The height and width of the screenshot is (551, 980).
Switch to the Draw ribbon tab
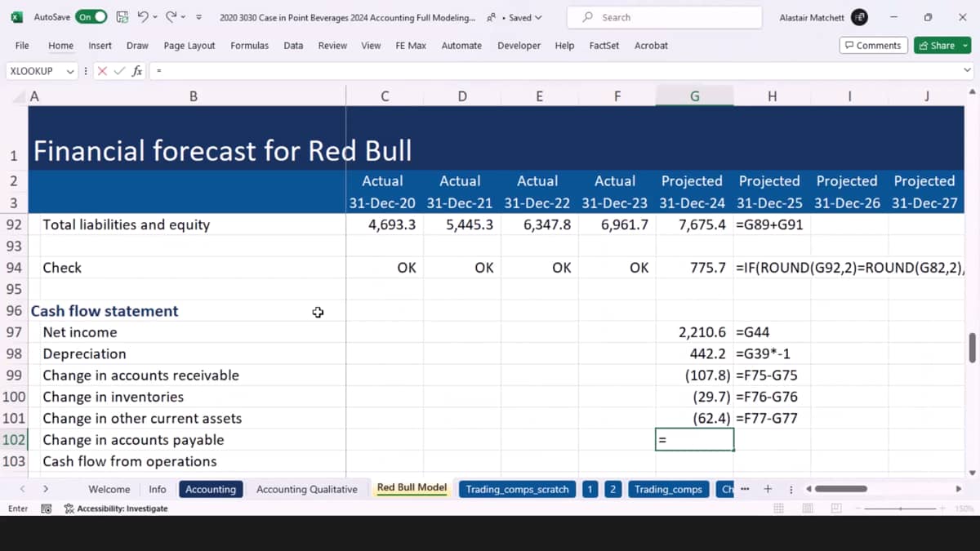[137, 46]
